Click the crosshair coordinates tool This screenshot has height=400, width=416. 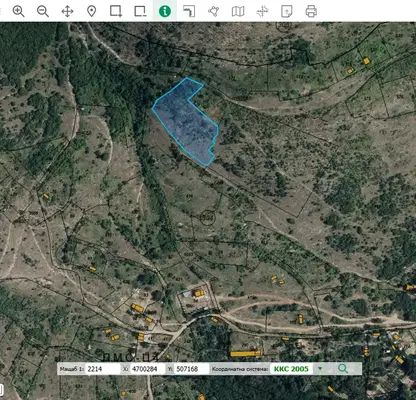pos(262,11)
